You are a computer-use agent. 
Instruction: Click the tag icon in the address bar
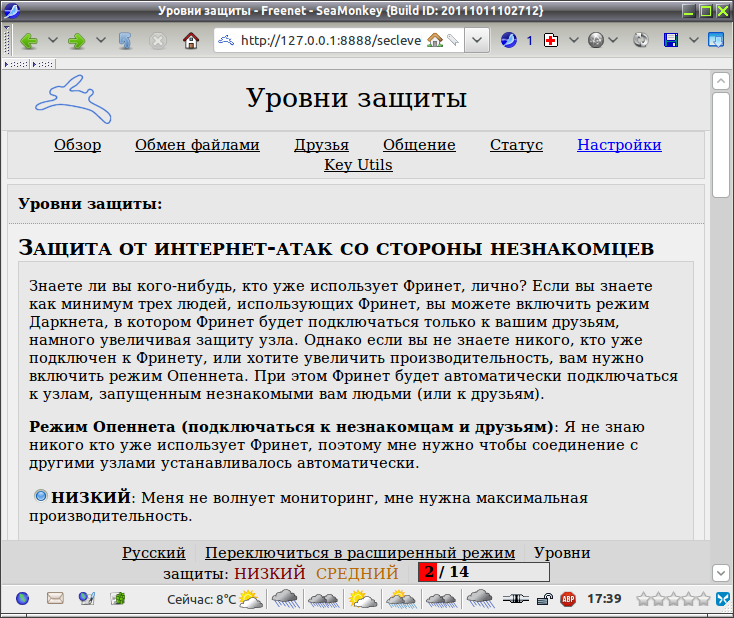click(x=453, y=40)
